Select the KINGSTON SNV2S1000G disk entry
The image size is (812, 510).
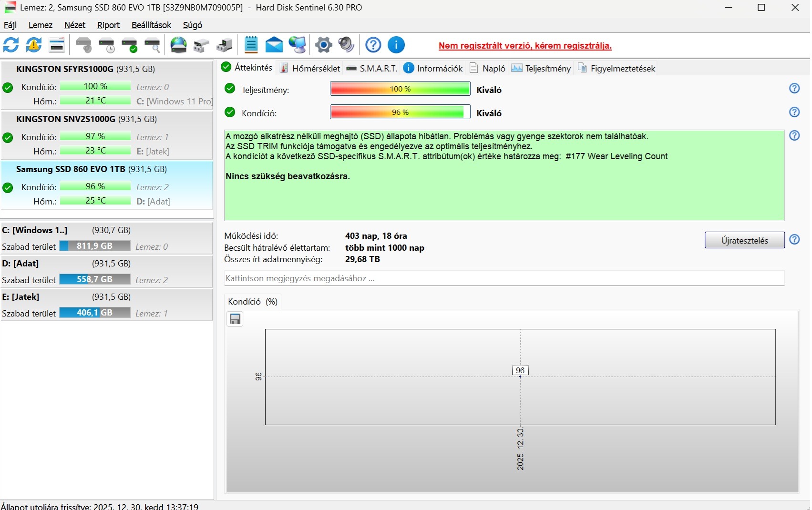[x=107, y=135]
